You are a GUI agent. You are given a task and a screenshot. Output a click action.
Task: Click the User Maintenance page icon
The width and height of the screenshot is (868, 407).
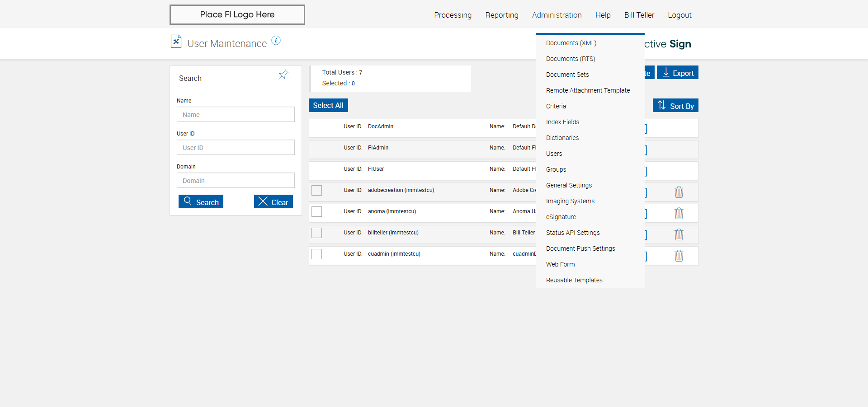[x=176, y=42]
